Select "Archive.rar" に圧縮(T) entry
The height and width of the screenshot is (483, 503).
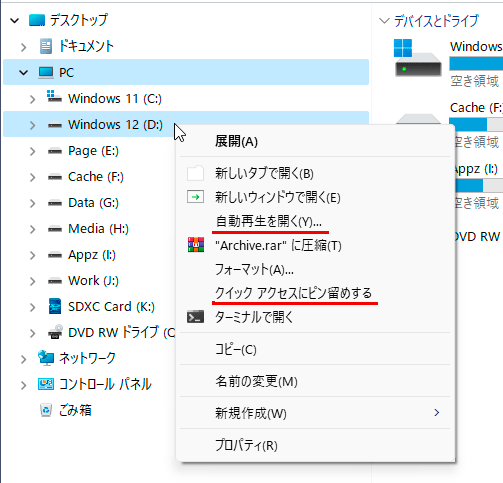[x=315, y=245]
